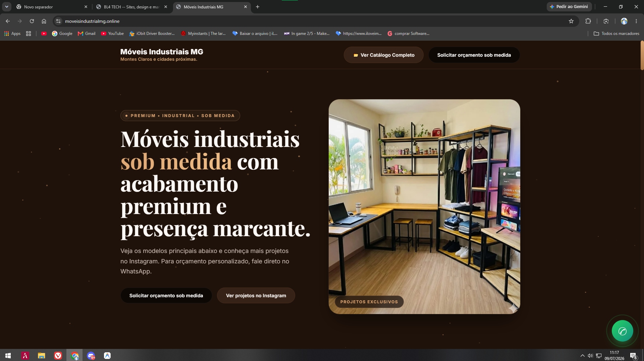The width and height of the screenshot is (644, 361).
Task: Go back to previous page
Action: tap(7, 21)
